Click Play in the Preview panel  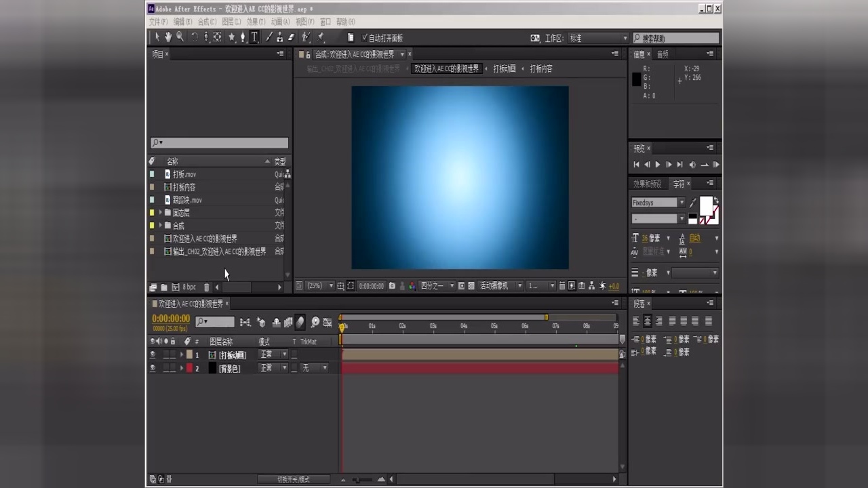(657, 165)
